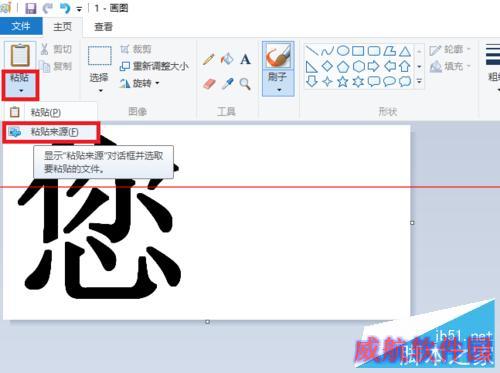Click Resize (重新调整大小) button
This screenshot has width=500, height=373.
click(154, 66)
